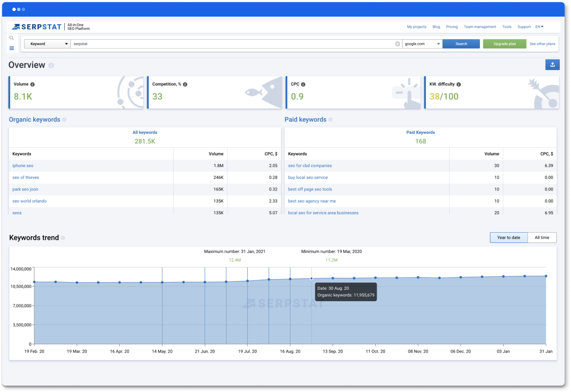Click info icon next to Keywords trend
The image size is (571, 392).
pos(63,238)
